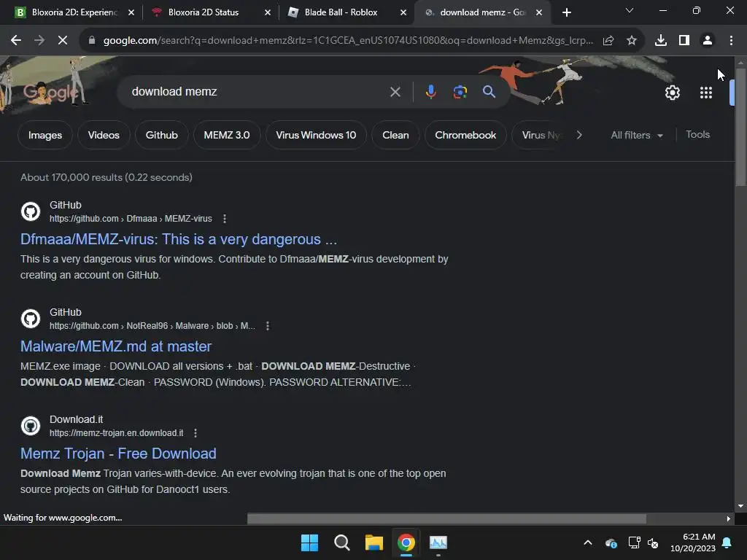Open the taskbar clock and date
This screenshot has height=560, width=747.
point(693,542)
